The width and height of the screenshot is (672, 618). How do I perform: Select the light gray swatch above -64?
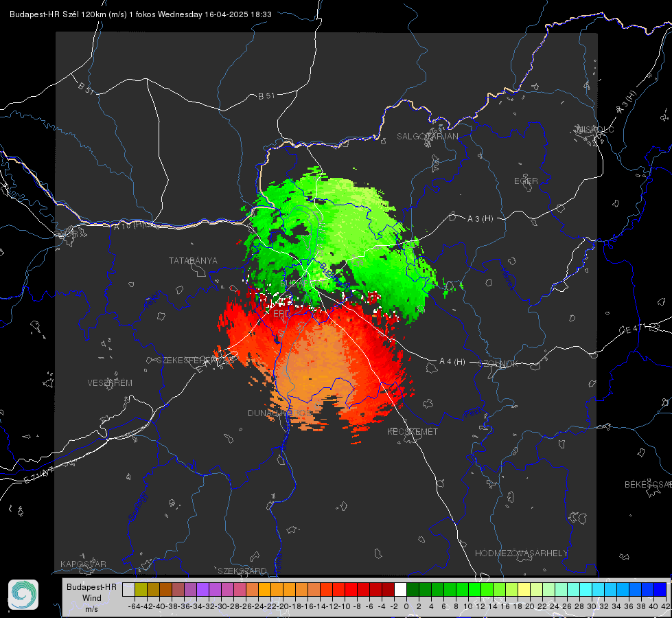pos(128,589)
